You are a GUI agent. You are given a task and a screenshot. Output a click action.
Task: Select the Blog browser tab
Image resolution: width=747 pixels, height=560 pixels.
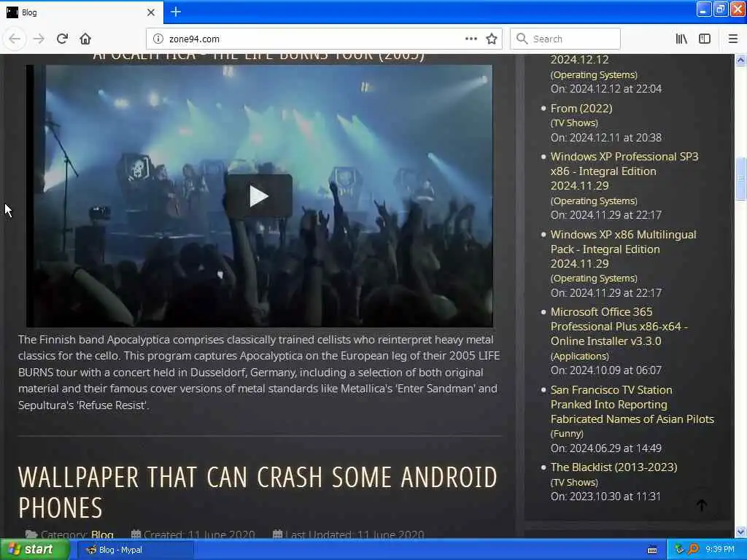[81, 12]
